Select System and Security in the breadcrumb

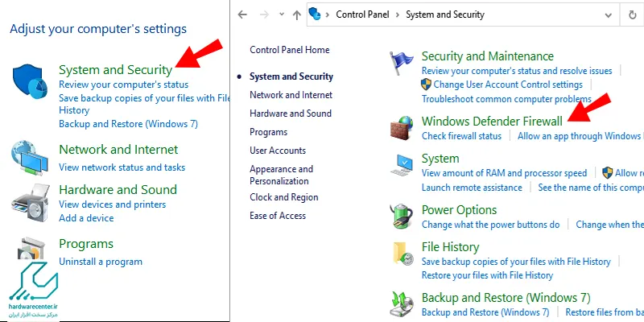445,14
